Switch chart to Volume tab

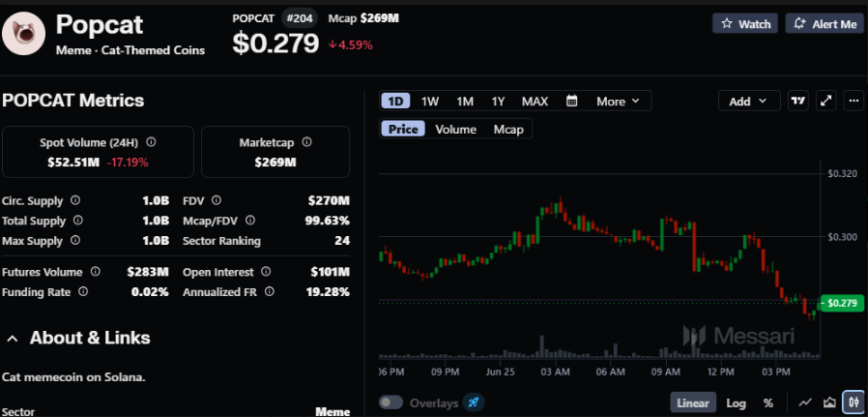[x=455, y=129]
